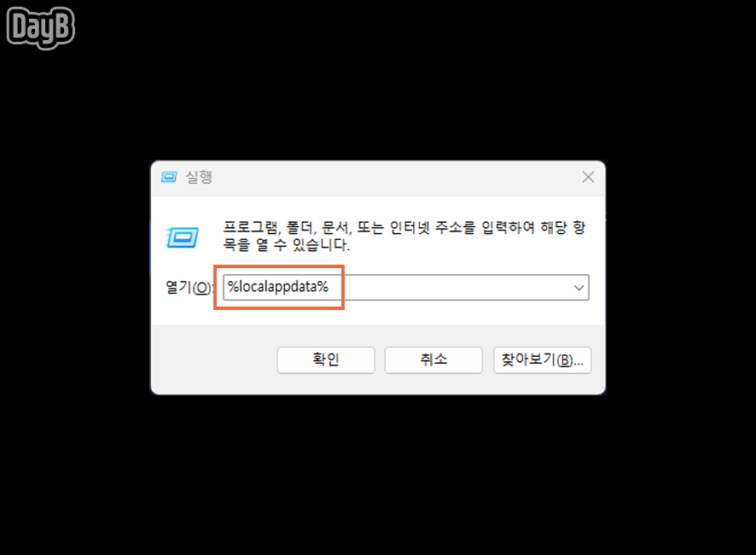Screen dimensions: 756x555
Task: Open file browser via 찾아보기(B)... button
Action: tap(543, 359)
